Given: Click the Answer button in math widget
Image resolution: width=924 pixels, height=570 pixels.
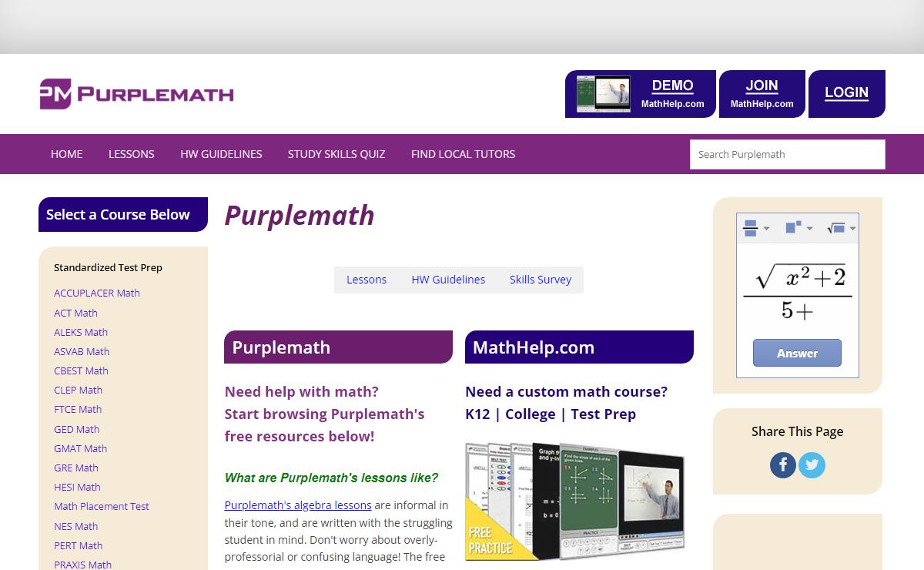Looking at the screenshot, I should point(797,353).
